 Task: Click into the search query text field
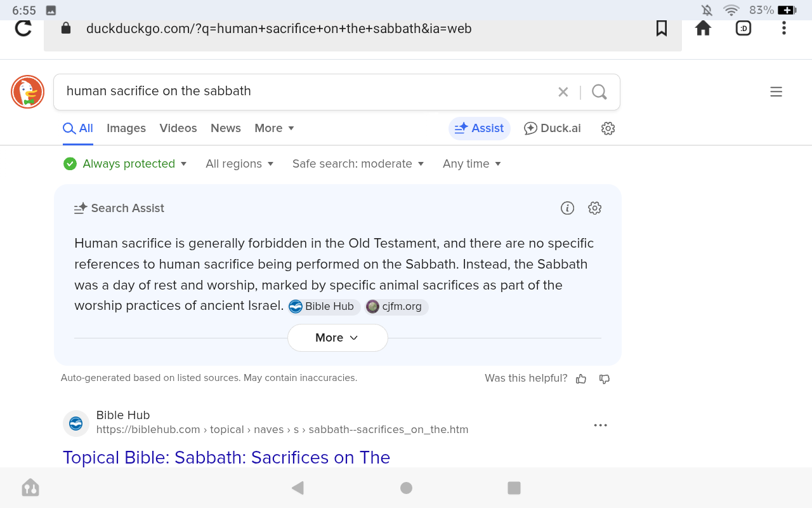point(304,91)
